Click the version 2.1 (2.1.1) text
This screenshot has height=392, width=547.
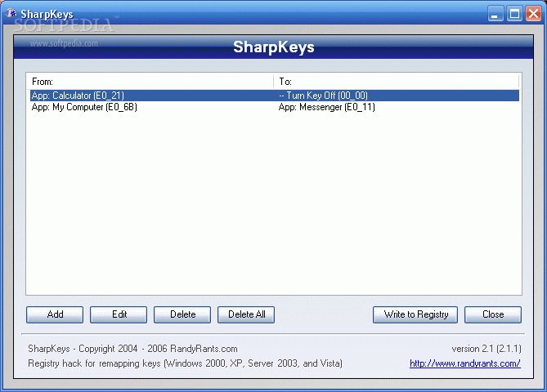coord(486,349)
